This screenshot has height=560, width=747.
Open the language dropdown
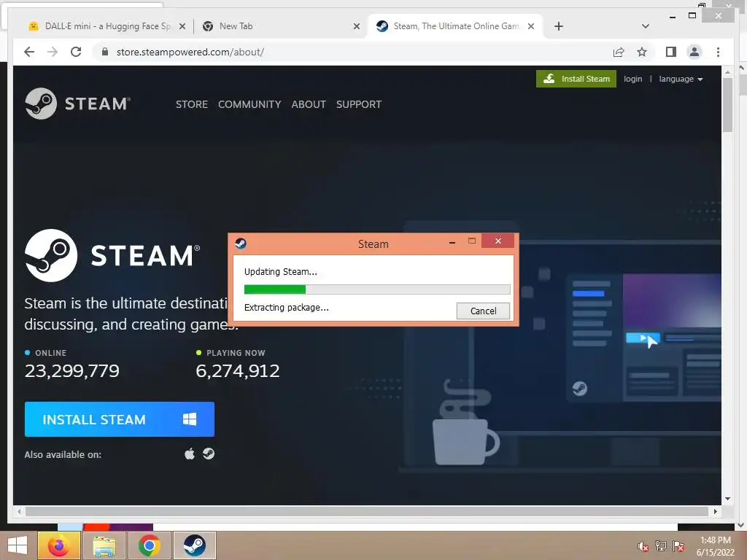(681, 79)
